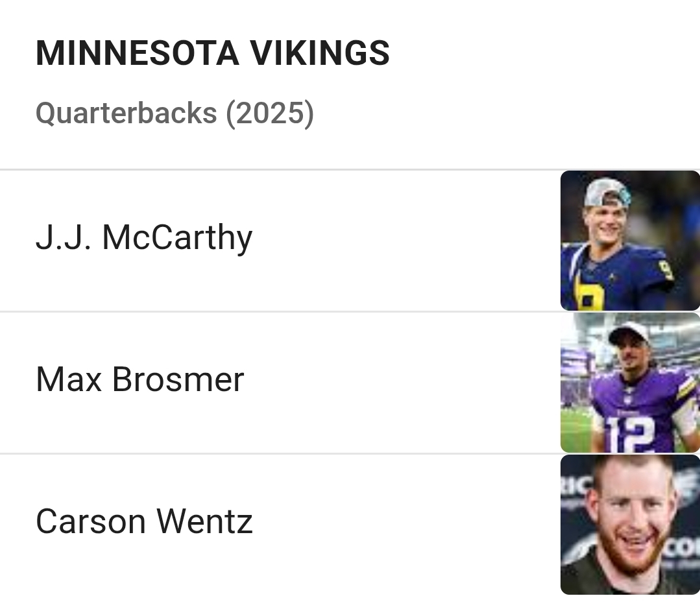Open Carson Wentz's player name

(x=143, y=521)
